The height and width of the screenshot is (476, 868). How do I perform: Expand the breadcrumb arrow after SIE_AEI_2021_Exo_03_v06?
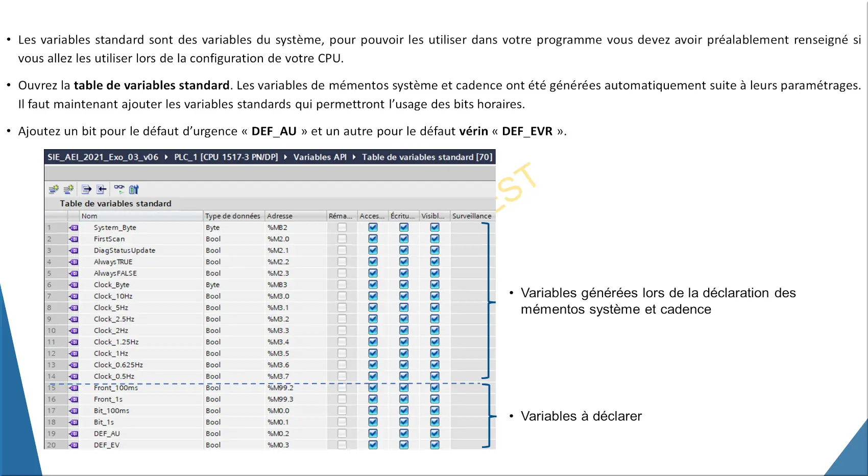pos(166,157)
